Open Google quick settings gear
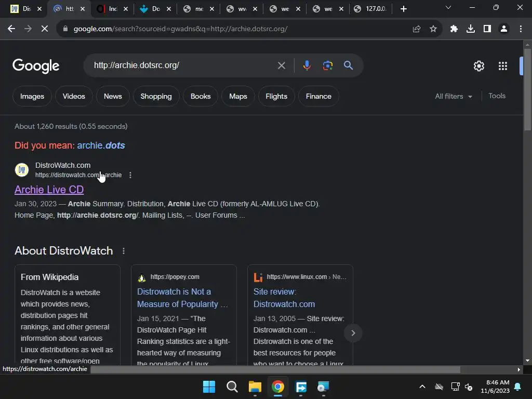532x399 pixels. [478, 66]
